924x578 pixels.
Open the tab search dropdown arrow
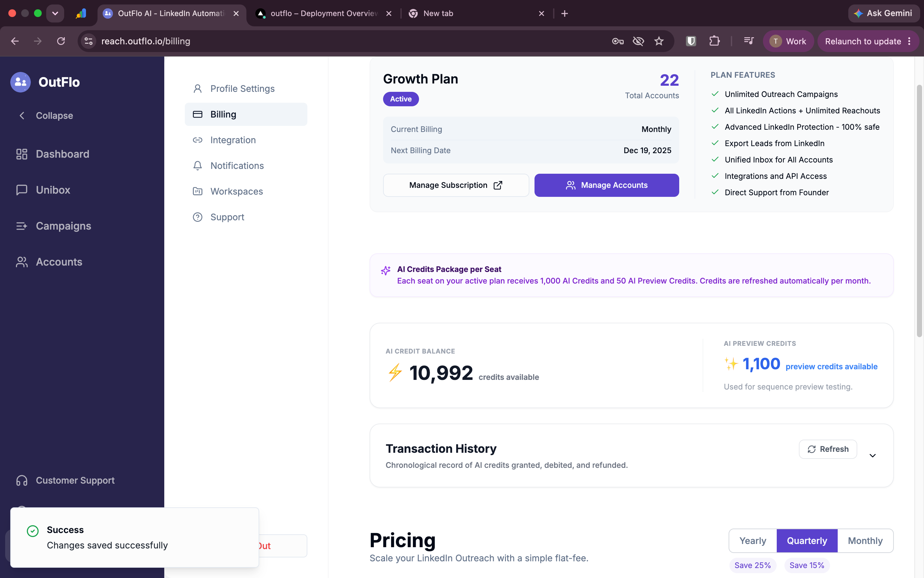(55, 13)
